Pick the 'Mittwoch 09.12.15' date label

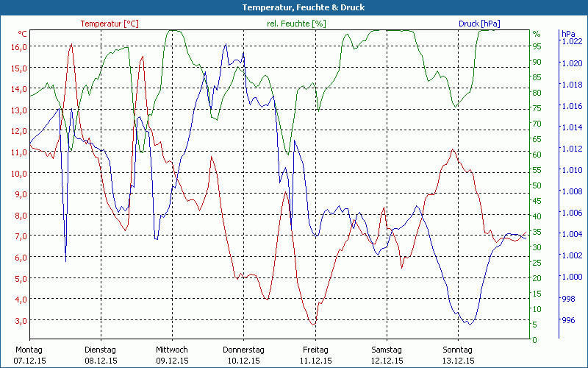click(172, 355)
